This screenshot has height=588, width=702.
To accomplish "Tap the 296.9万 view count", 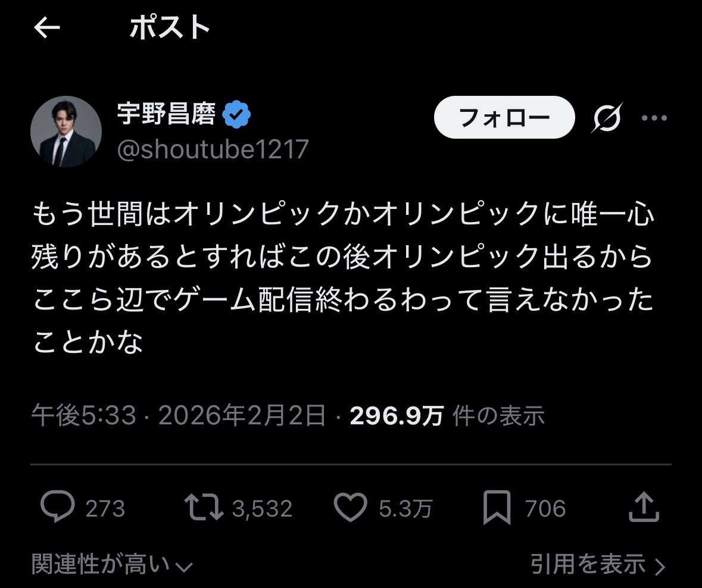I will [x=397, y=416].
